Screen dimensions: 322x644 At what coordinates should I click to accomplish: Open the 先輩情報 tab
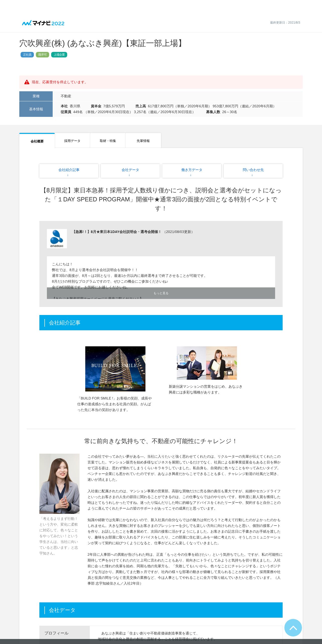point(143,141)
